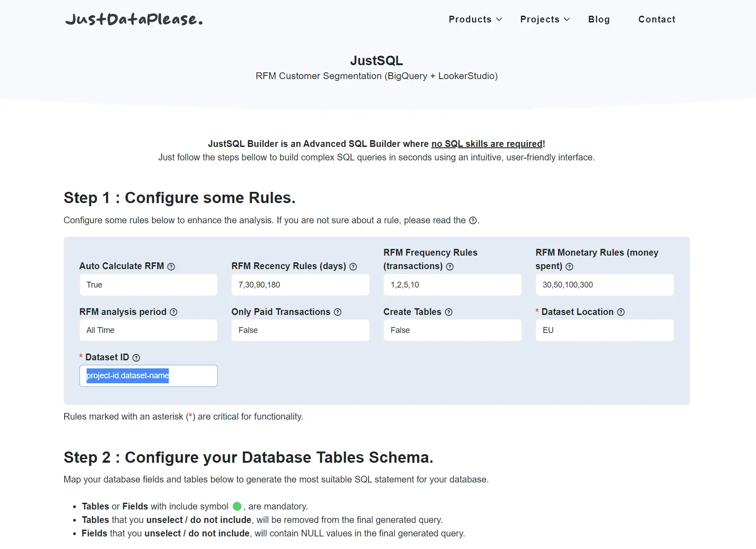Click the 'Step 1 : Configure some Rules.' heading
The image size is (756, 549).
(x=180, y=198)
